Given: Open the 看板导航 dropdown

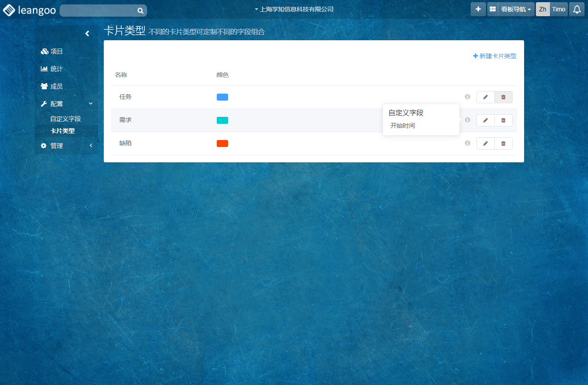Looking at the screenshot, I should pyautogui.click(x=516, y=9).
